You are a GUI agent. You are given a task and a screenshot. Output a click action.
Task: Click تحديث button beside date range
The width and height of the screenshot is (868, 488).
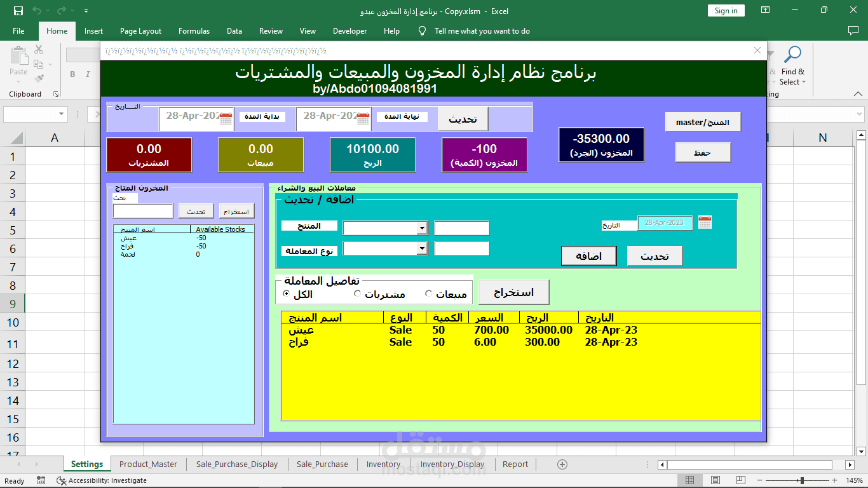coord(463,119)
